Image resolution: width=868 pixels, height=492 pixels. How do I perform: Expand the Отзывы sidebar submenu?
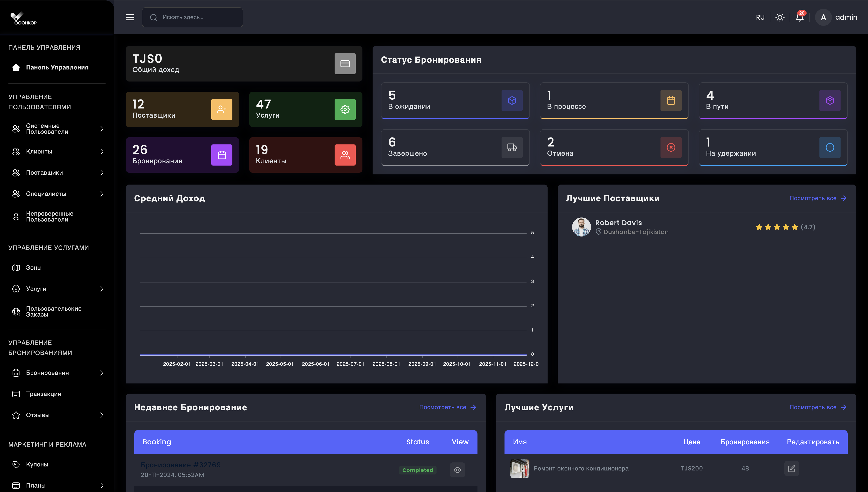(57, 415)
